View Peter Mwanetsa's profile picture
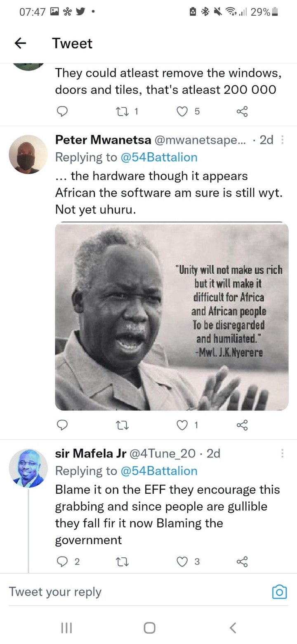The width and height of the screenshot is (297, 644). [28, 154]
